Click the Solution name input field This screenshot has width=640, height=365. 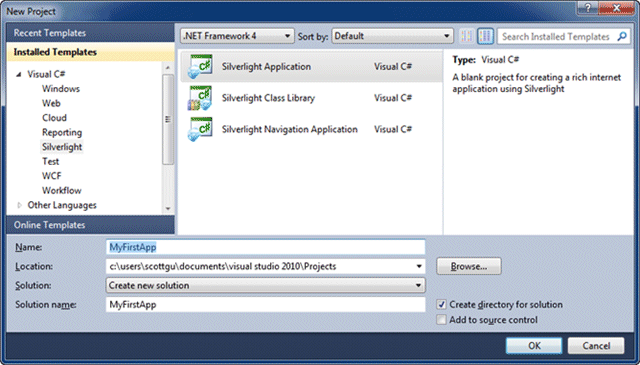266,305
